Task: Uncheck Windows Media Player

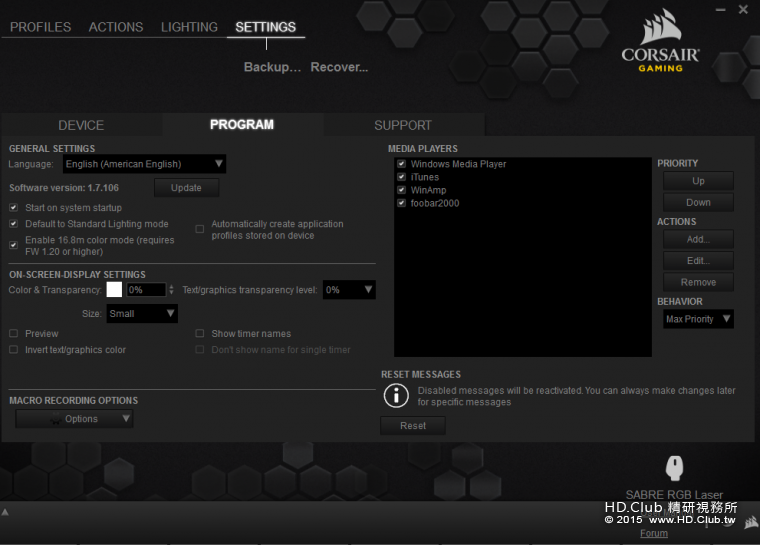Action: point(401,164)
